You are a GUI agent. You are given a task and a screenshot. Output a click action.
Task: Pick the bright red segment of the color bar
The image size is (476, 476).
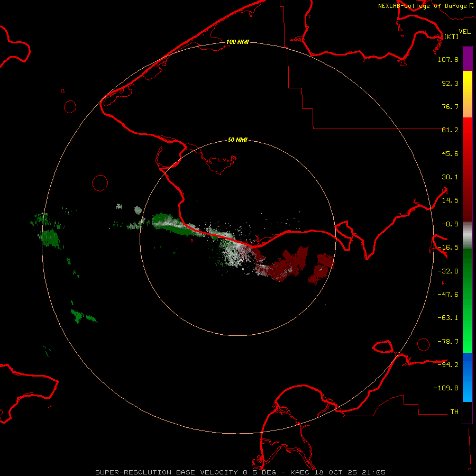[467, 169]
